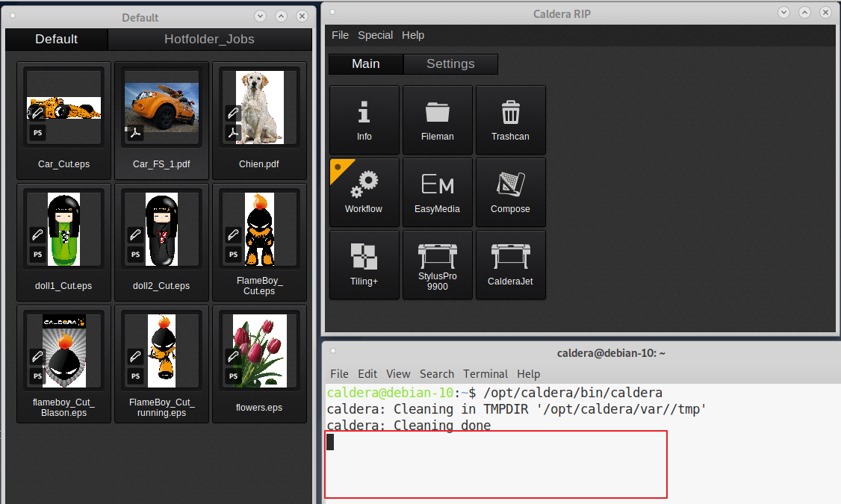Start the Tiling+ module

364,264
